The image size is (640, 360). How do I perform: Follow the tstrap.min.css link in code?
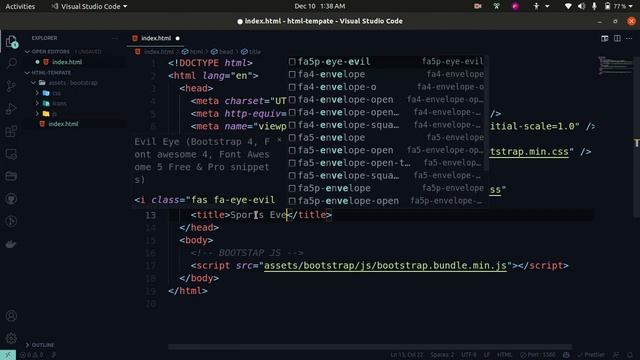pos(529,152)
